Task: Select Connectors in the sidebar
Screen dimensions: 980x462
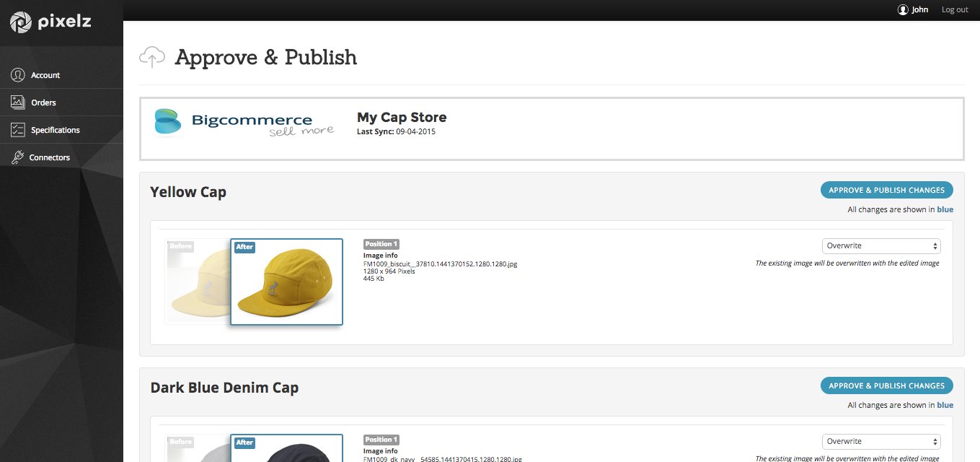Action: (50, 157)
